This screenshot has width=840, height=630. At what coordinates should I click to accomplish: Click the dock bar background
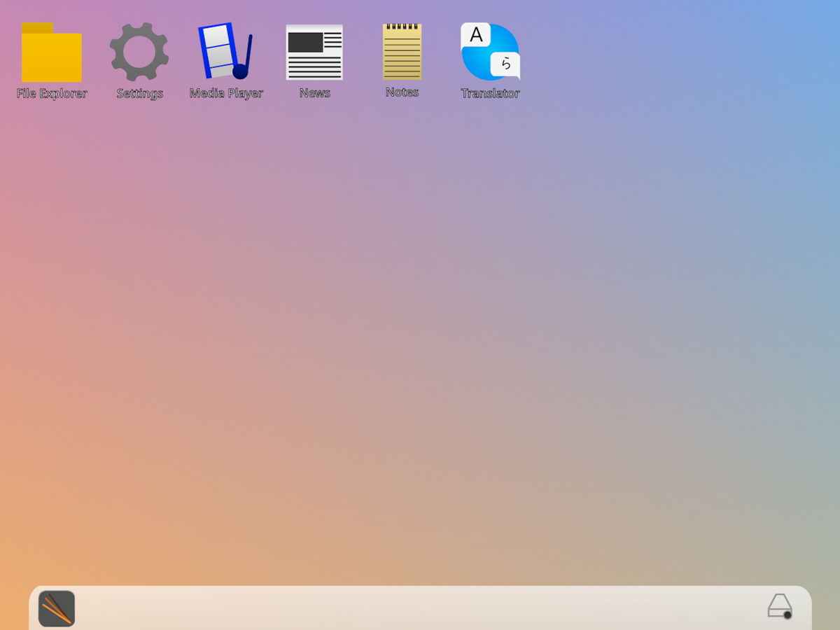point(420,608)
